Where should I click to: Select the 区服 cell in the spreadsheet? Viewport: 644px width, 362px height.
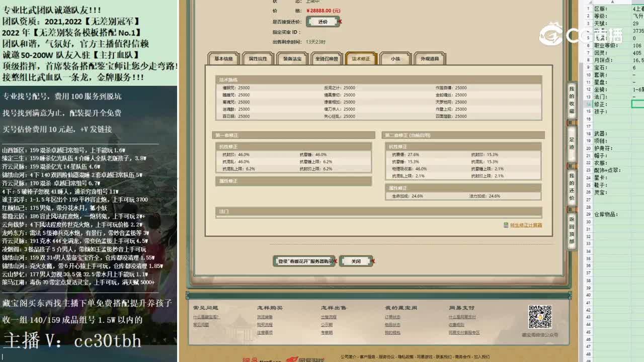[x=612, y=9]
